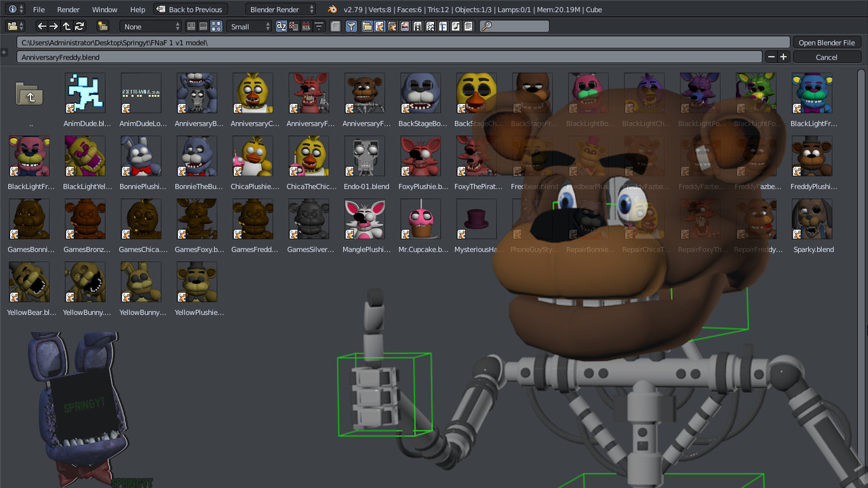Go back to the previous folder
The image size is (868, 488).
[x=42, y=26]
